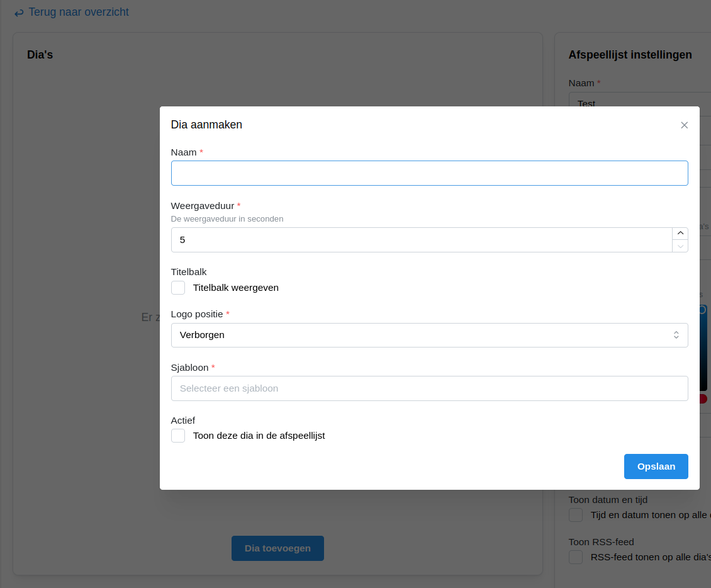Close the Dia aanmaken dialog
This screenshot has width=711, height=588.
click(x=685, y=125)
